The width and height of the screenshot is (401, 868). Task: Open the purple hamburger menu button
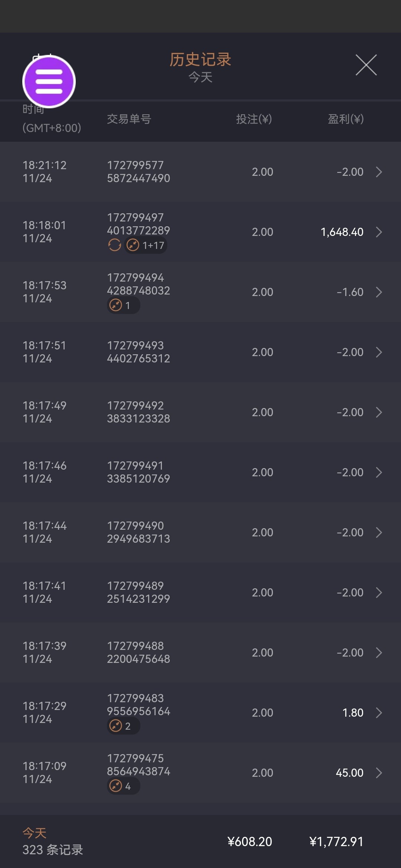[x=49, y=81]
